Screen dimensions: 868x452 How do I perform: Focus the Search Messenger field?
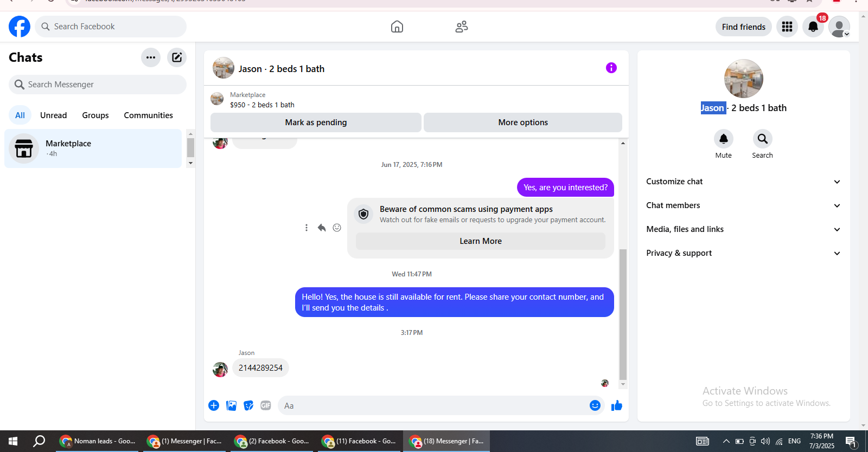[x=98, y=85]
